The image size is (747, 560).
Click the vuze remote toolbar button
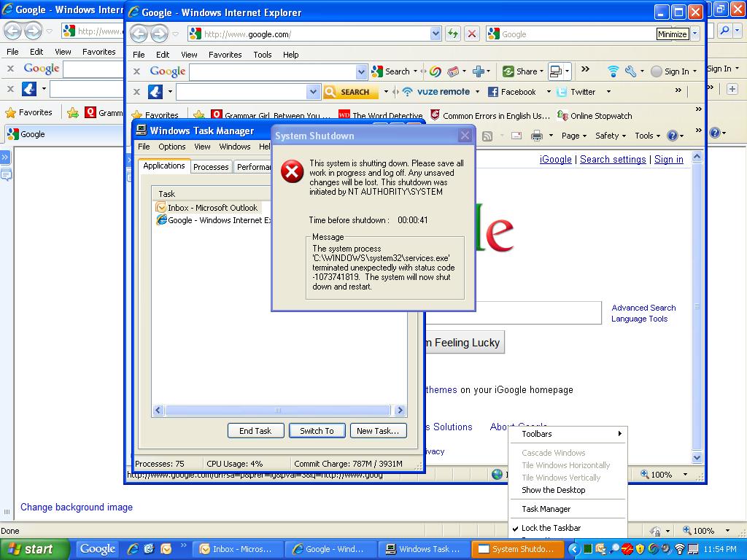(x=436, y=91)
